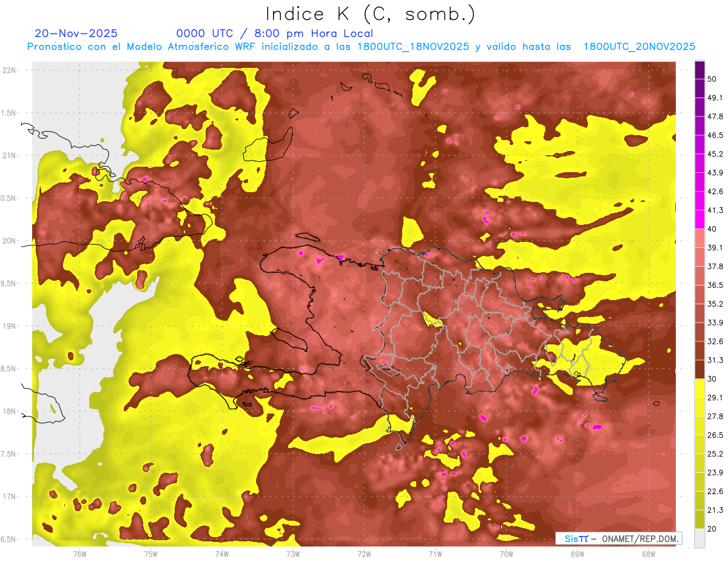Viewport: 728px width, 562px height.
Task: Select the '20-Nov-2025' date text
Action: point(76,33)
